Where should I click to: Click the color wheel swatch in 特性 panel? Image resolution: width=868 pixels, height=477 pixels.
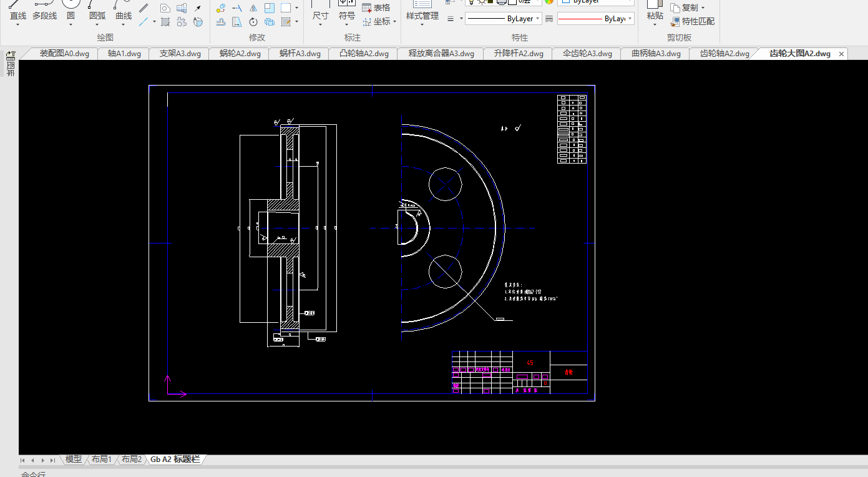[x=549, y=1]
